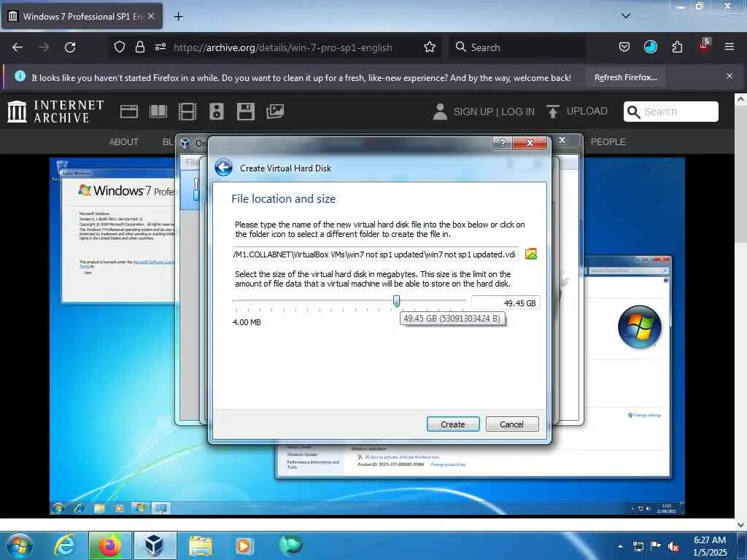Open the Extensions puzzle-piece icon
The width and height of the screenshot is (747, 560).
677,47
